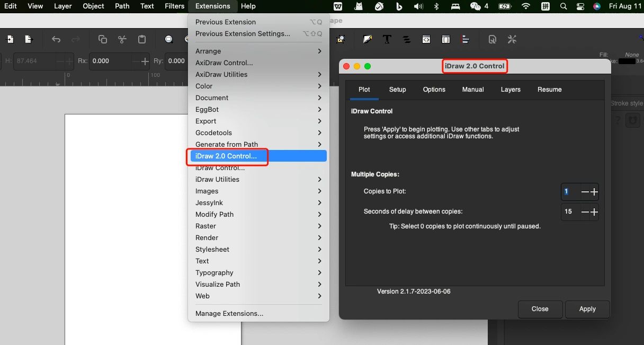Click the Cut scissors icon
The width and height of the screenshot is (644, 345).
pos(122,39)
